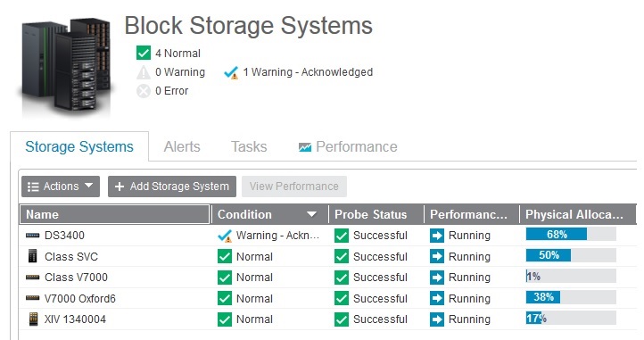This screenshot has width=644, height=340.
Task: Click the Class V7000 1% allocation bar
Action: (x=571, y=277)
